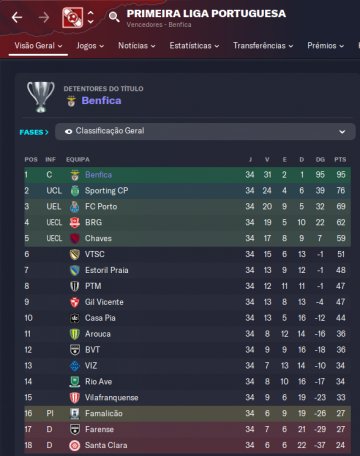360x456 pixels.
Task: Open the Benfica title holder link
Action: pos(101,101)
